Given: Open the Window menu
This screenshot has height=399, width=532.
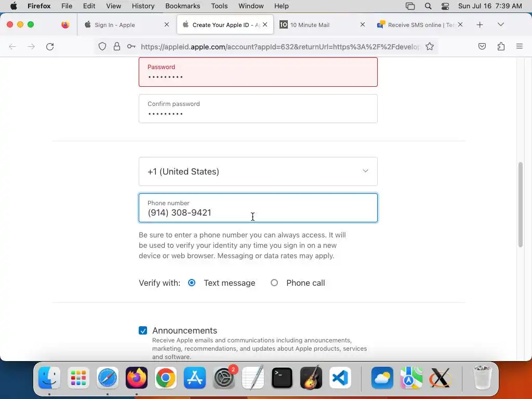Looking at the screenshot, I should [x=251, y=6].
